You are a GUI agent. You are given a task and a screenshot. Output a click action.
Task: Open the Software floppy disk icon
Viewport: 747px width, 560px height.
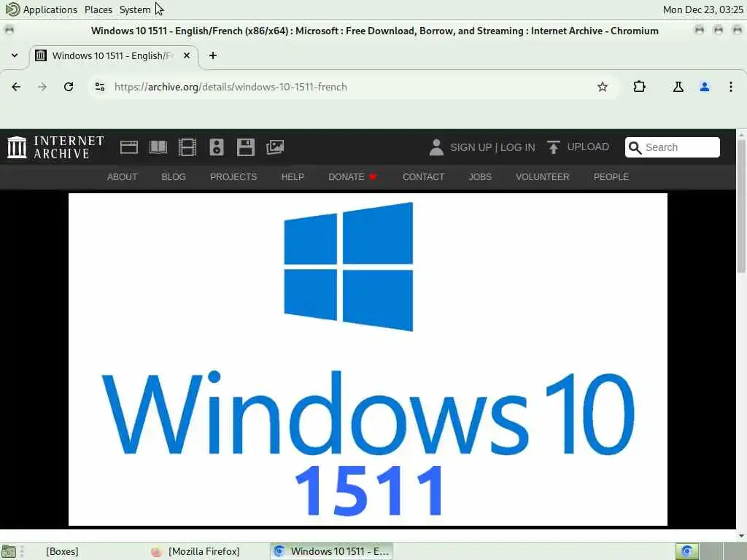point(245,147)
